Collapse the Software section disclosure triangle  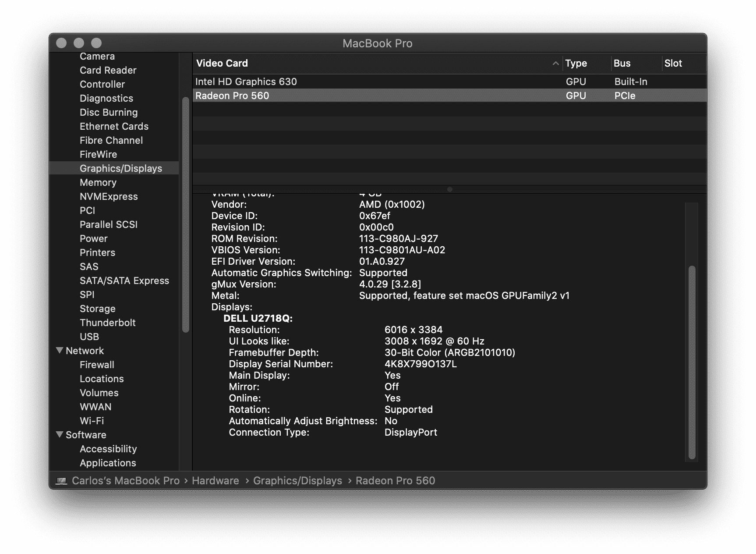point(60,435)
